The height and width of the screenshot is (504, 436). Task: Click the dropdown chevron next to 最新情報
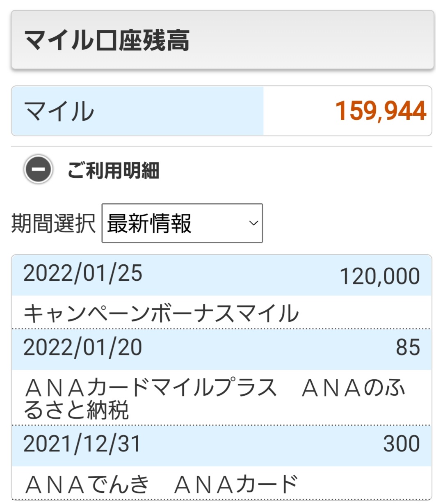pyautogui.click(x=251, y=223)
